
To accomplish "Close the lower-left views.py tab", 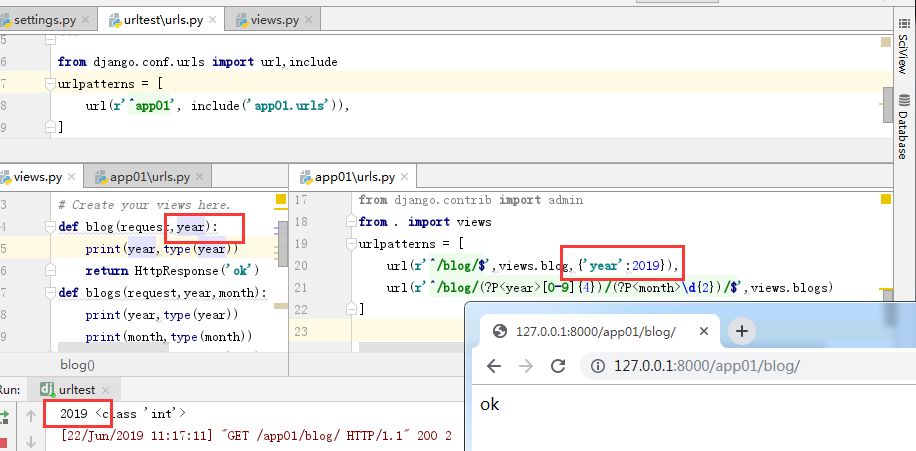I will [x=71, y=176].
